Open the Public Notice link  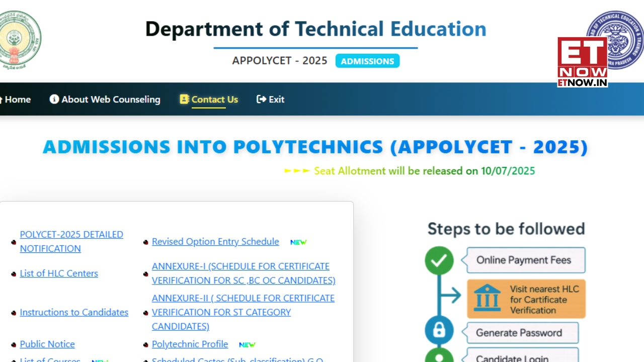(x=47, y=344)
